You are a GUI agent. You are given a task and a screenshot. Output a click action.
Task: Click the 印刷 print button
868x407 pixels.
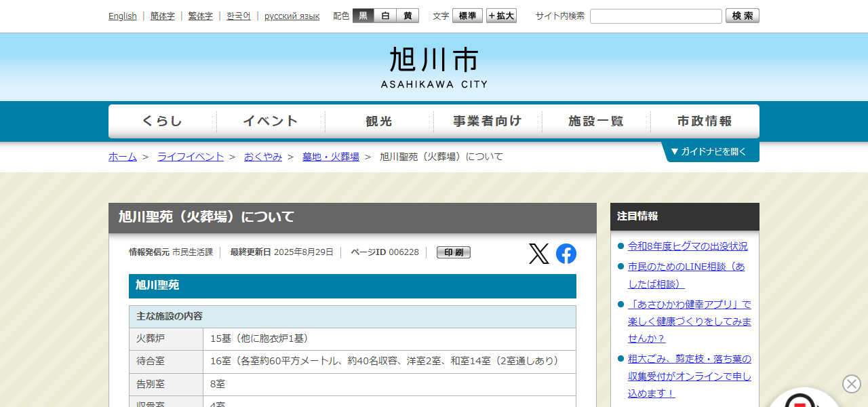pos(454,252)
